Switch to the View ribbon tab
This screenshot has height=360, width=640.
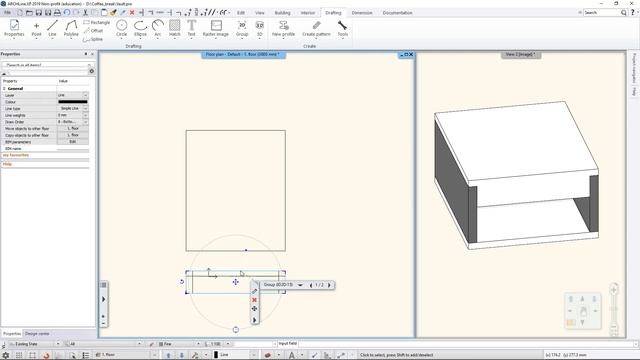pyautogui.click(x=260, y=13)
